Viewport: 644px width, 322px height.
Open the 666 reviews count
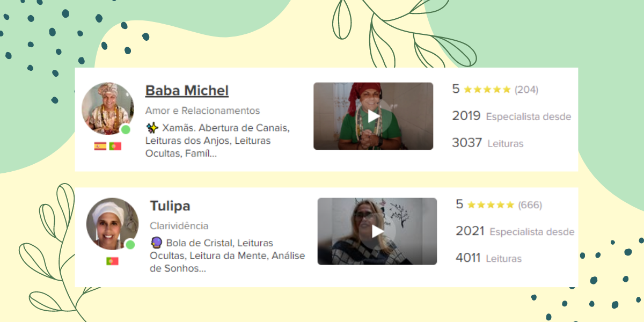click(530, 205)
